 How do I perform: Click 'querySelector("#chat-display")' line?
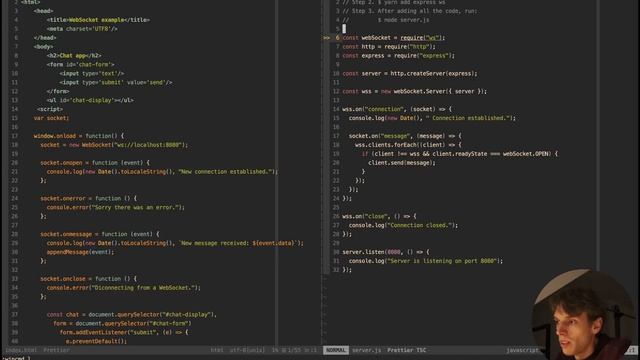coord(131,315)
